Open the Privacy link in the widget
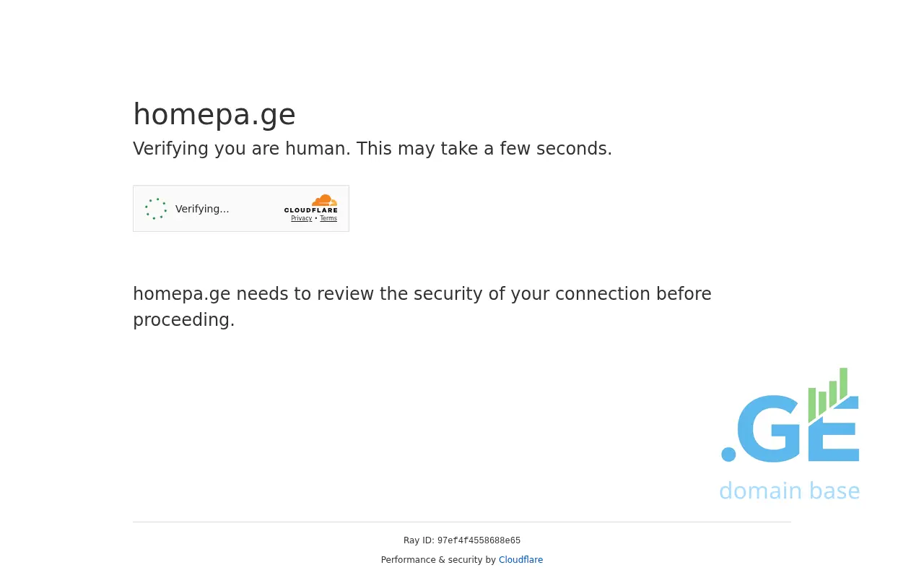This screenshot has width=924, height=578. coord(302,218)
